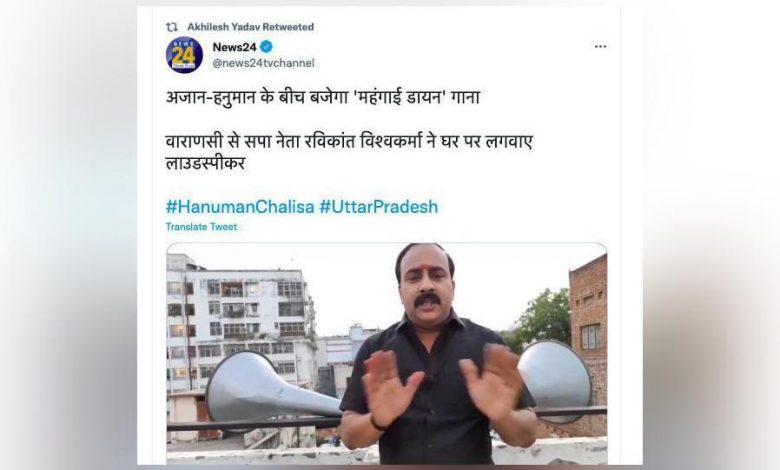Click the News24 display name
The image size is (780, 470).
(234, 47)
